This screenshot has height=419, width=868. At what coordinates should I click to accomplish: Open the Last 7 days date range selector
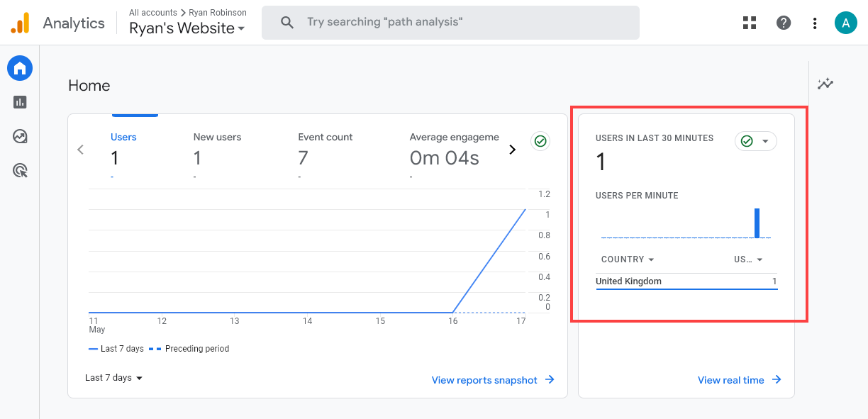pyautogui.click(x=113, y=378)
